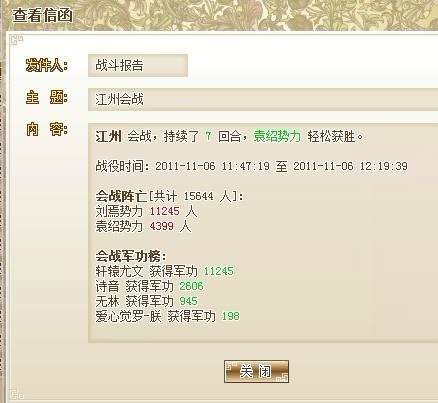Click player name 无林 in merit list
Screen dimensions: 438x403
pos(107,301)
